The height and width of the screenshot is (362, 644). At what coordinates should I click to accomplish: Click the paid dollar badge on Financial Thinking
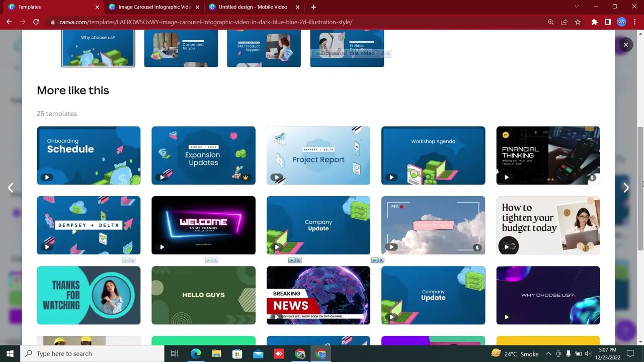click(x=592, y=177)
